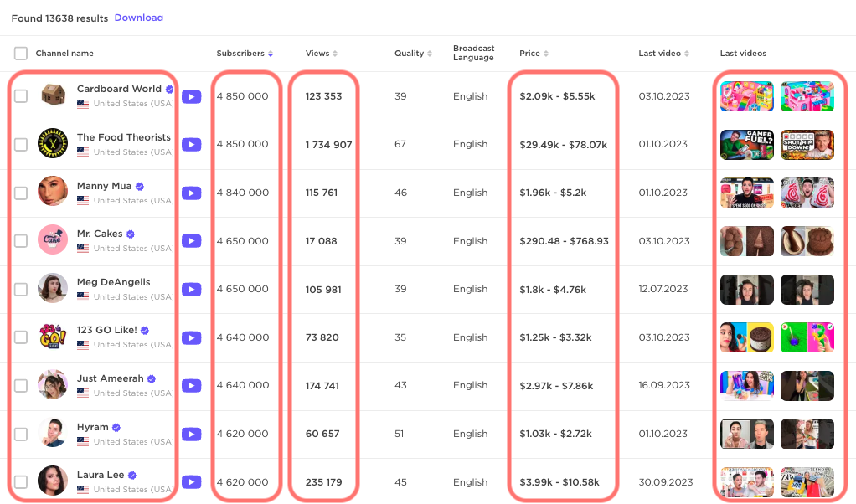Check the Cardboard World row checkbox
This screenshot has height=504, width=856.
tap(21, 96)
